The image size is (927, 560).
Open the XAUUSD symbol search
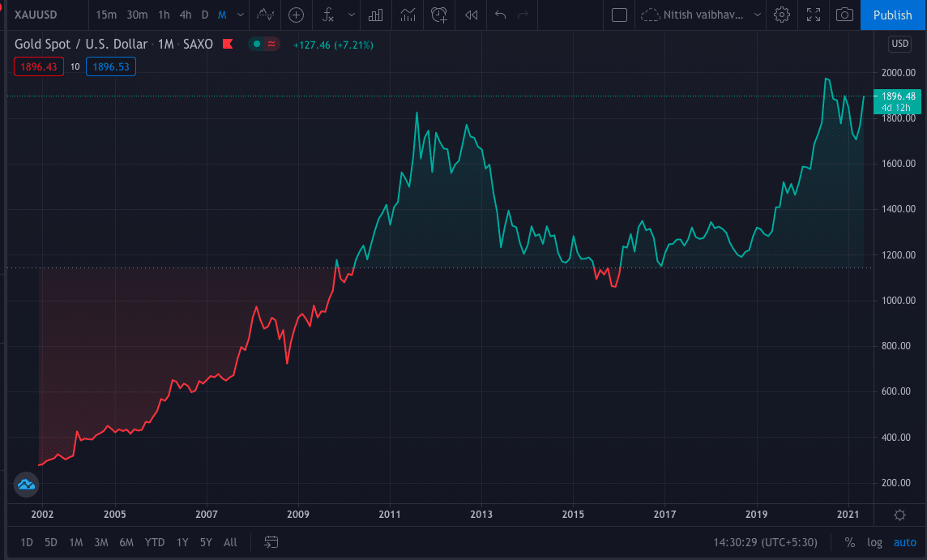[x=36, y=15]
